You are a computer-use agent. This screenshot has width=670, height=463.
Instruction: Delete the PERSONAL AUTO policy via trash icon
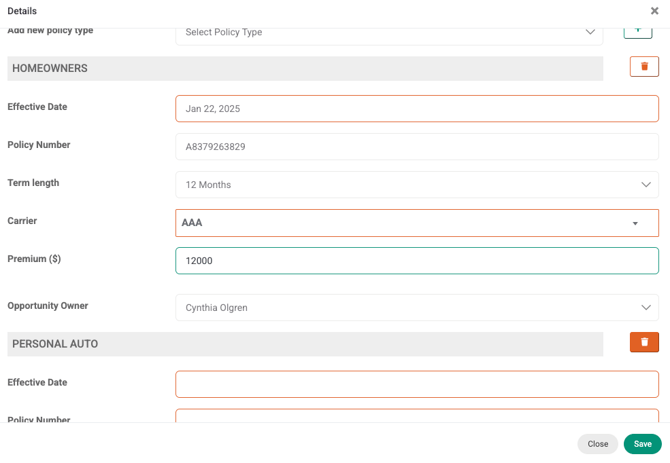[644, 342]
